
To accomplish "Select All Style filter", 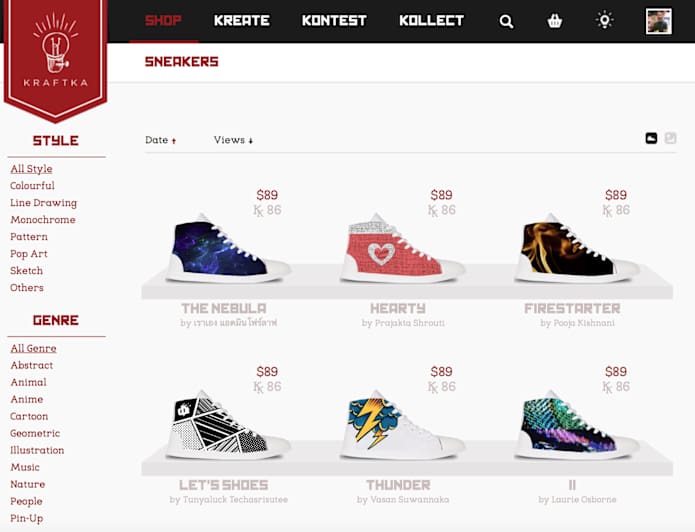I will (x=31, y=169).
